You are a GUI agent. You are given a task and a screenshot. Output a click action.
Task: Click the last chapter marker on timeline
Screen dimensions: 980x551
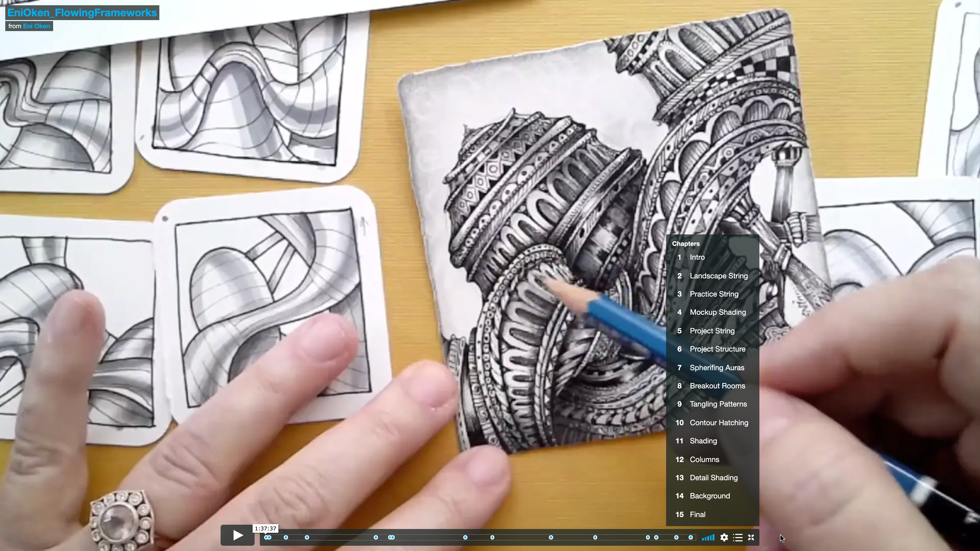(x=690, y=537)
